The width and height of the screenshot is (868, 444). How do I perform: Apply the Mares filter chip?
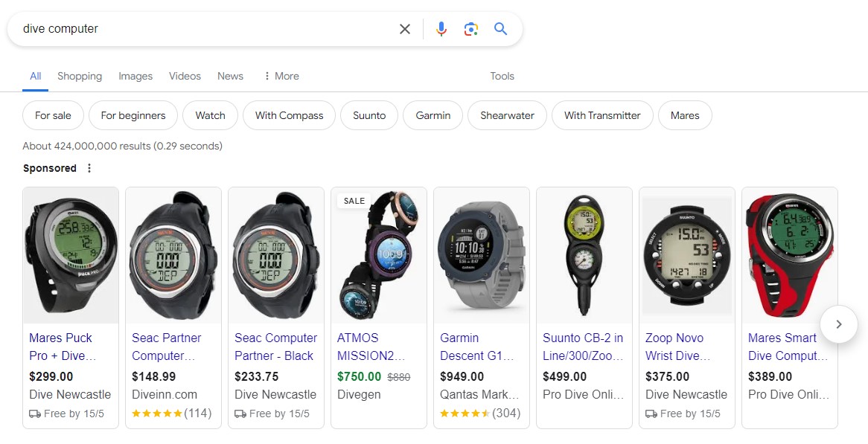[x=685, y=115]
